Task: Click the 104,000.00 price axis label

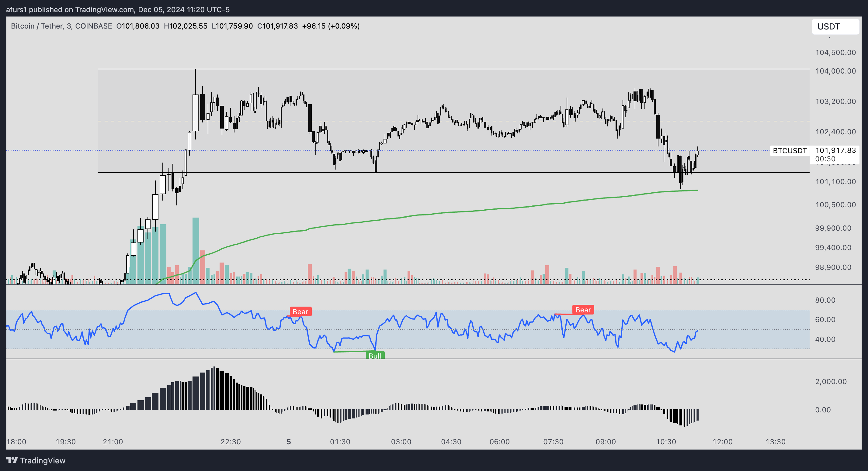Action: [x=835, y=71]
